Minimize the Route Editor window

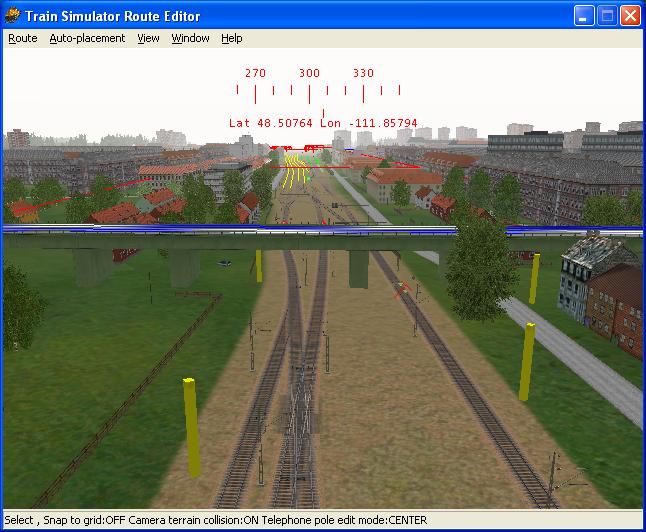(x=585, y=16)
